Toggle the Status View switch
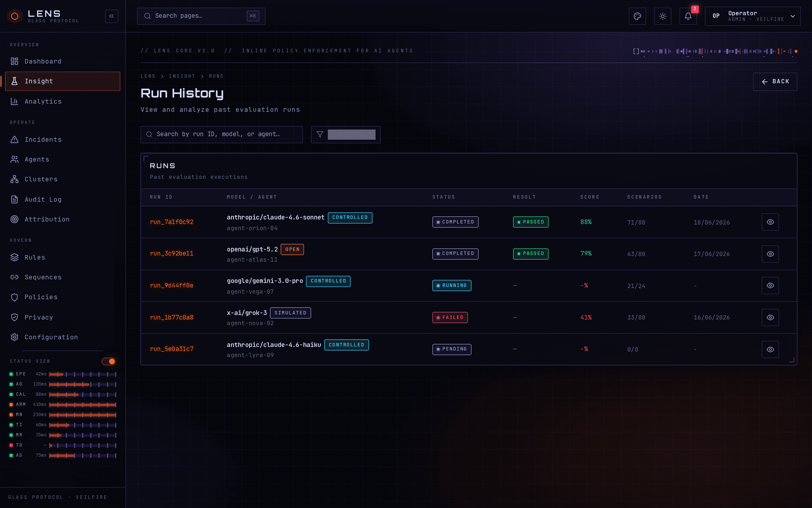The width and height of the screenshot is (812, 508). (109, 361)
